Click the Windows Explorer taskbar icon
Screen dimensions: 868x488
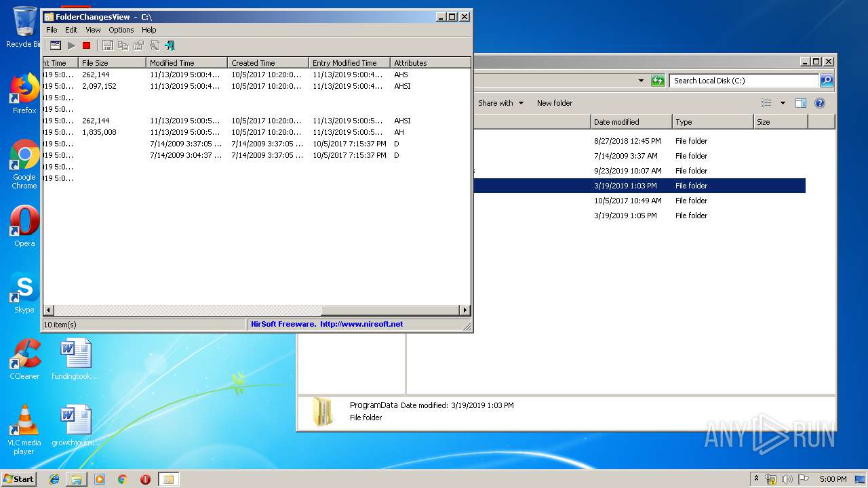click(x=77, y=479)
